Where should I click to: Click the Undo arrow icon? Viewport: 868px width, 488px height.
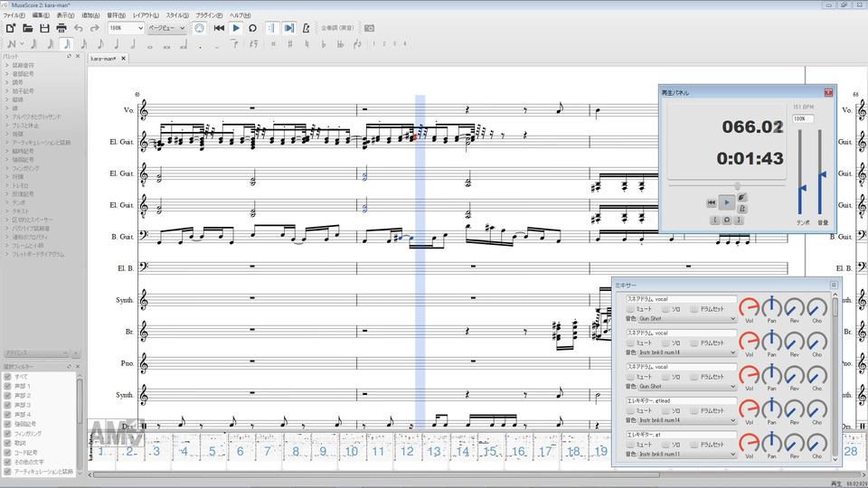click(x=79, y=28)
